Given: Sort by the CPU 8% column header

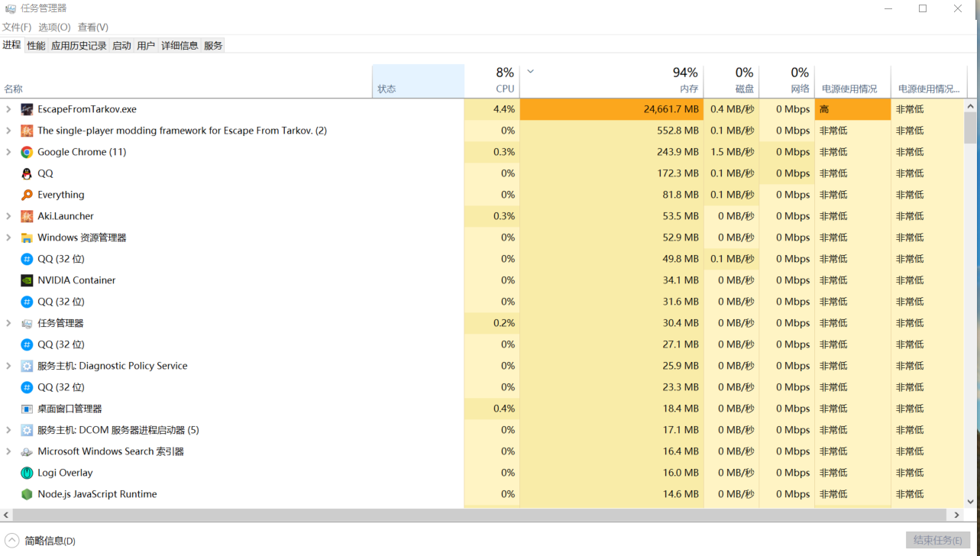Looking at the screenshot, I should pos(492,81).
